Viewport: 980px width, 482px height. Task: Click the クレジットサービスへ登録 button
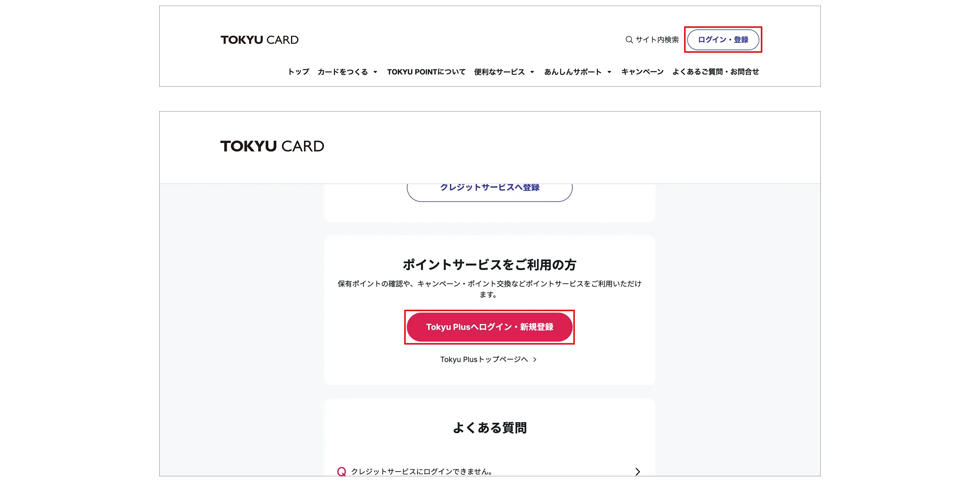(490, 187)
